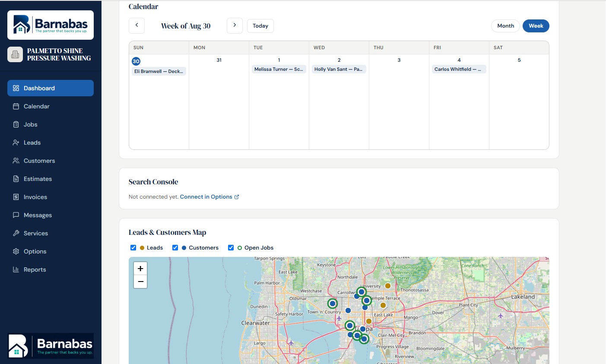Select day 30 highlighted in calendar

pyautogui.click(x=136, y=61)
